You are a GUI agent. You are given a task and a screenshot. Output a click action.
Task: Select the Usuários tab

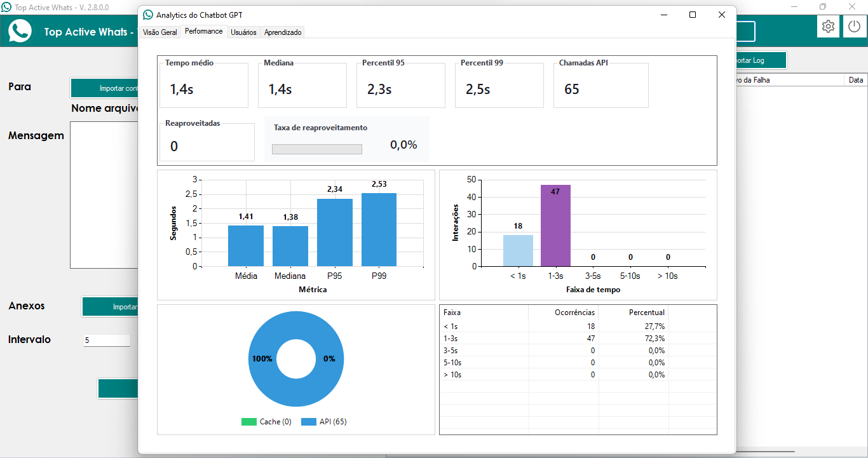[x=243, y=32]
